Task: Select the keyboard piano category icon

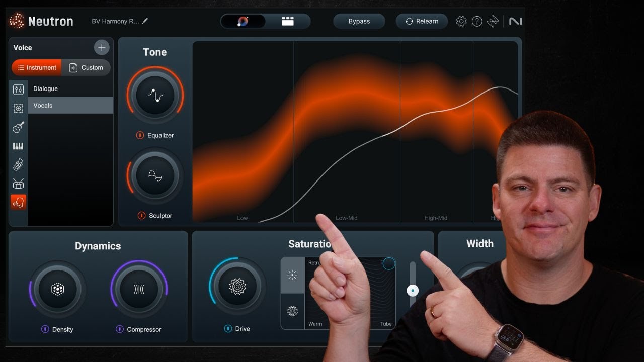Action: (x=18, y=146)
